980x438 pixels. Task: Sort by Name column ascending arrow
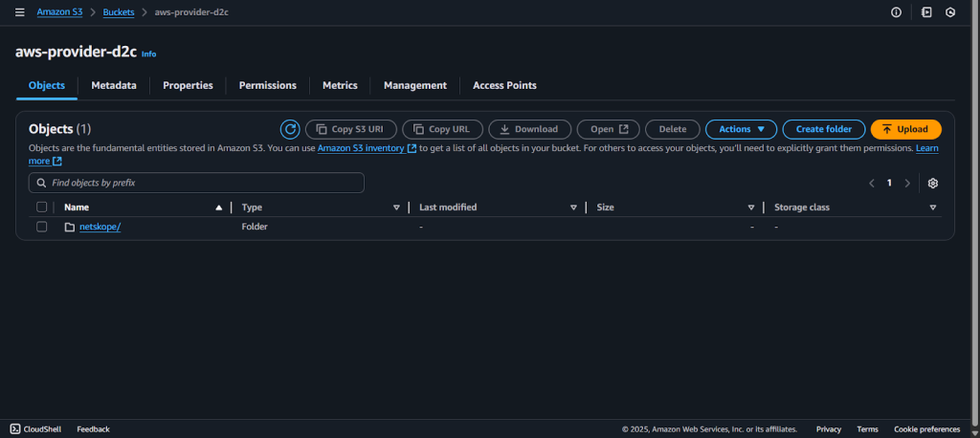pyautogui.click(x=219, y=208)
